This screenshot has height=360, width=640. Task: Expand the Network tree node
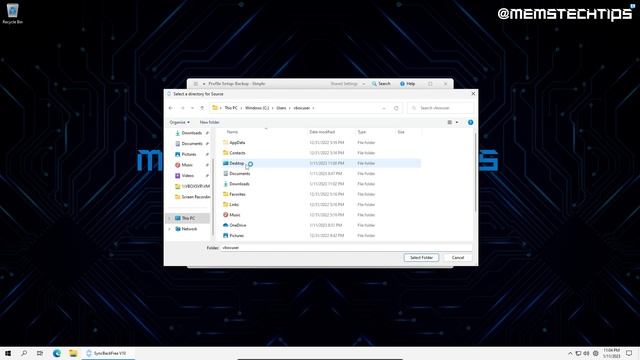pos(170,229)
